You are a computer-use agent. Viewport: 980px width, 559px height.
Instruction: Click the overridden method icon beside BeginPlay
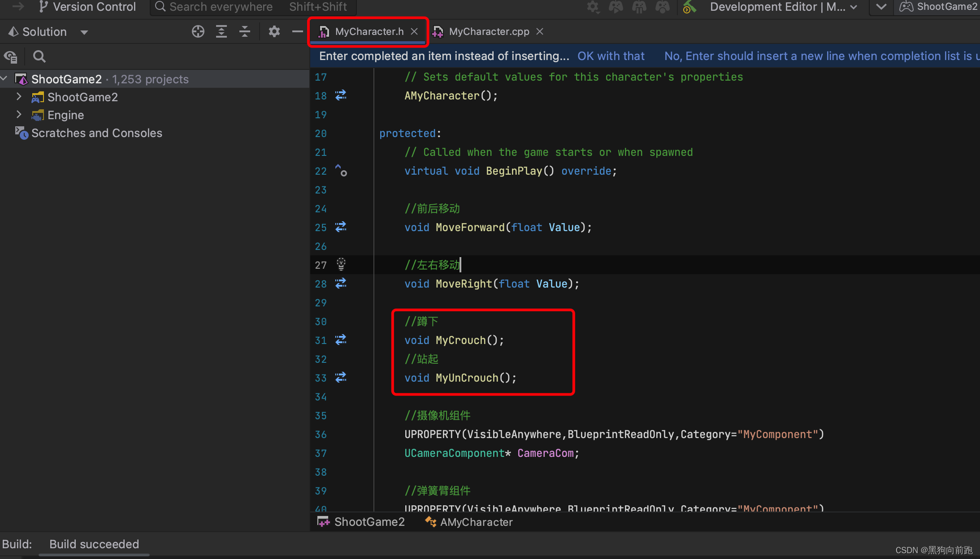click(x=341, y=171)
